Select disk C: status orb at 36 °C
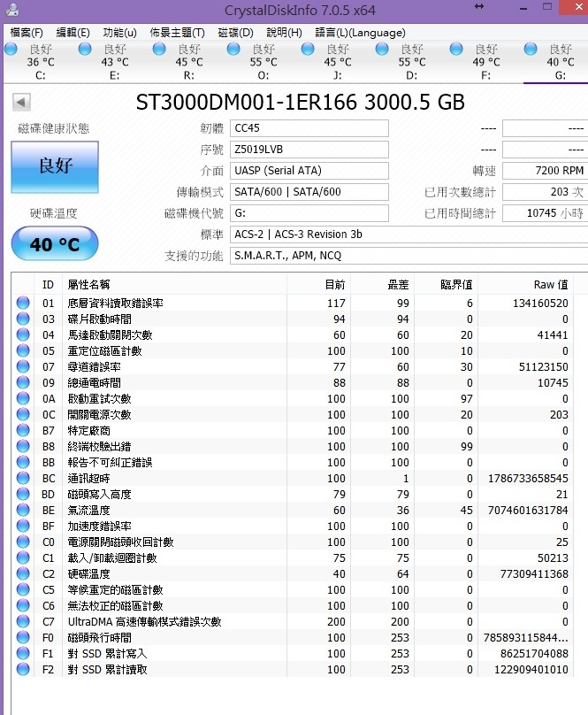 coord(11,49)
